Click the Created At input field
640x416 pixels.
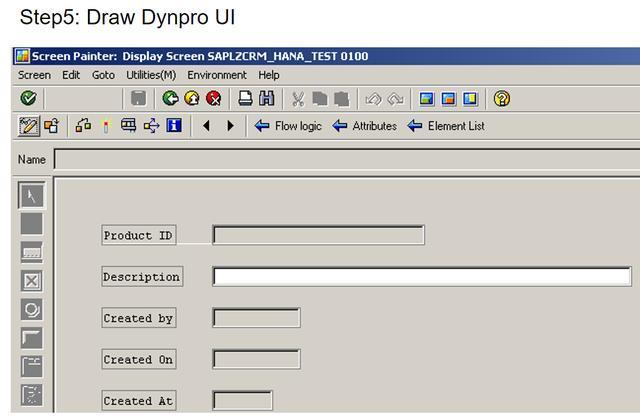click(x=242, y=400)
